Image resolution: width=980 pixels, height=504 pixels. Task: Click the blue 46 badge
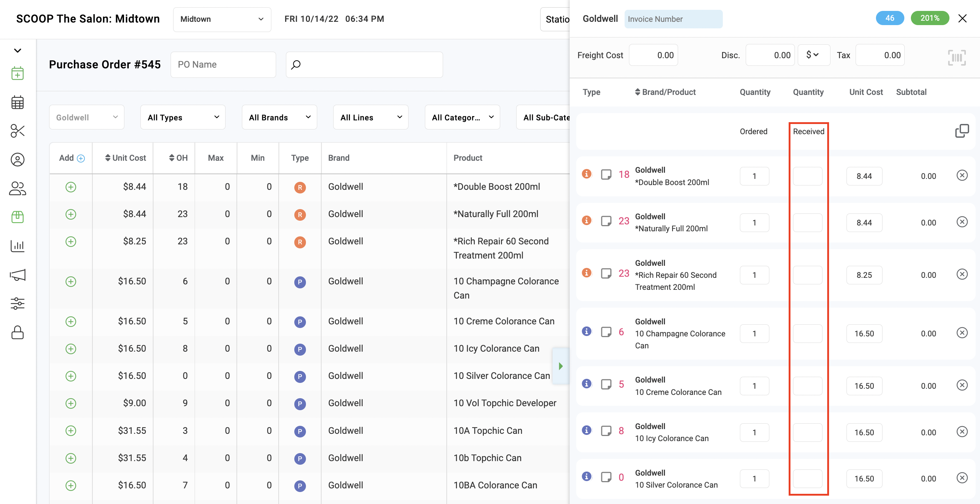pos(890,18)
